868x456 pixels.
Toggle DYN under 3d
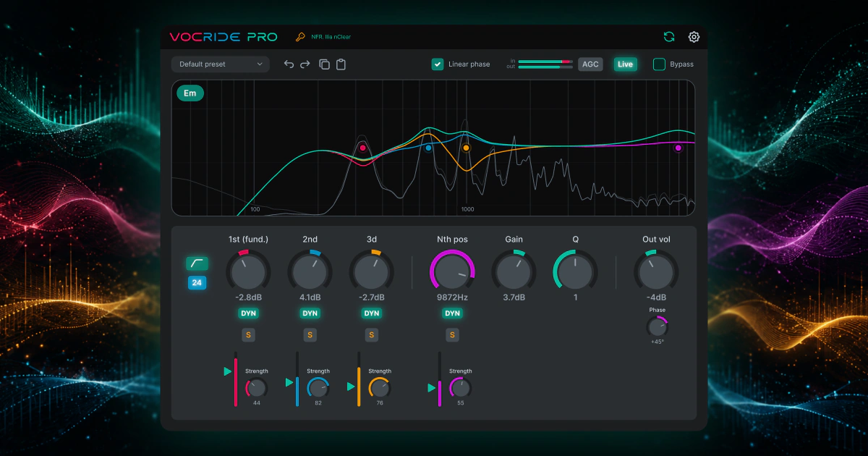click(372, 313)
